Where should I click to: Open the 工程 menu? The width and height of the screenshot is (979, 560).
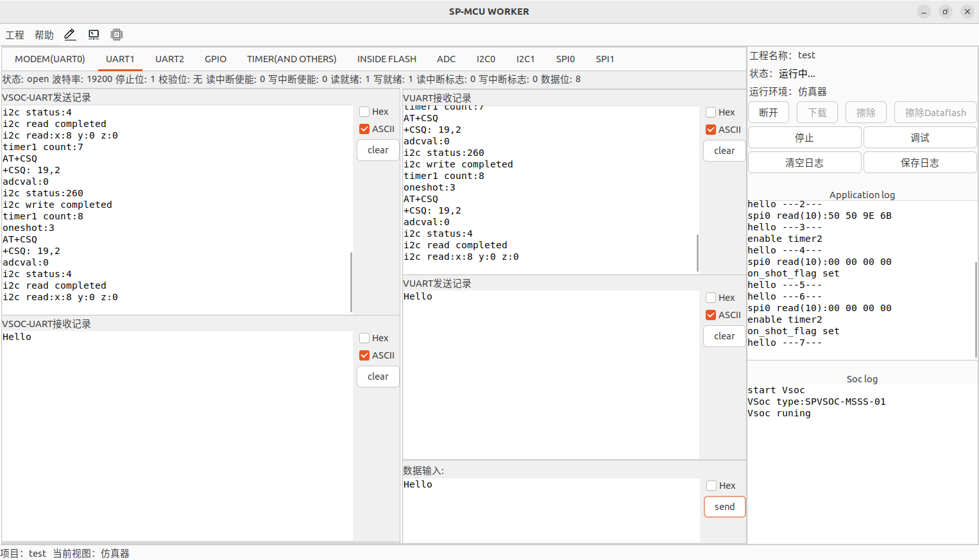tap(15, 35)
